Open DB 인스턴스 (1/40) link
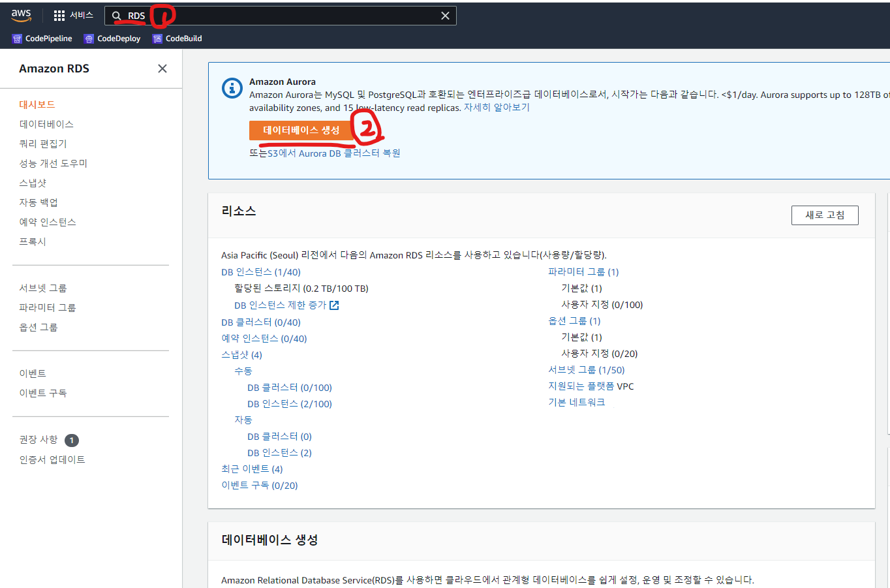 [x=261, y=272]
